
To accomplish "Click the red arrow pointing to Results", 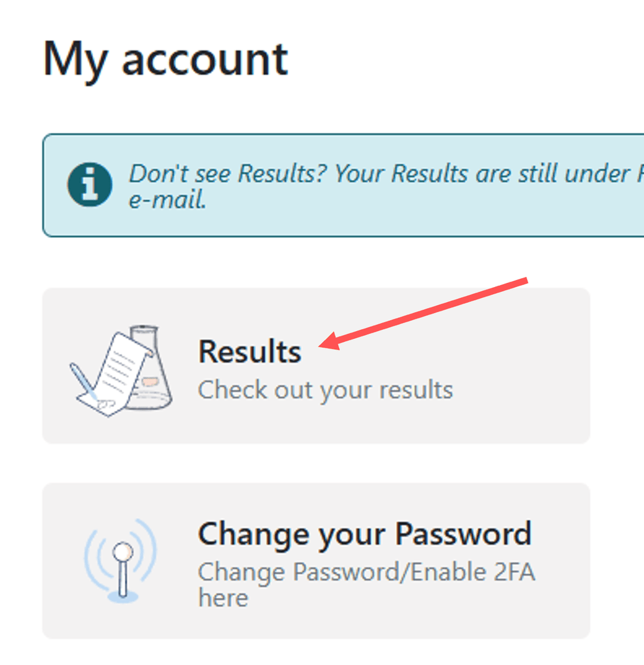I will click(x=427, y=312).
